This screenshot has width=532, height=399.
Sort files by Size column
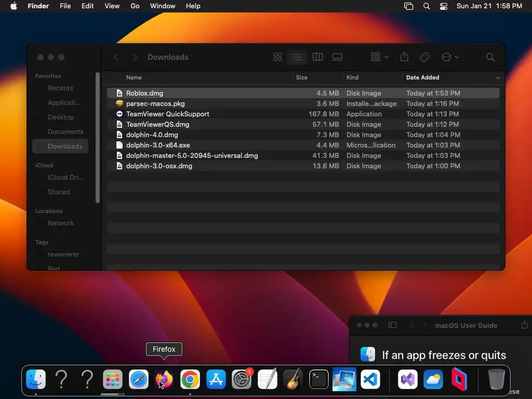(x=301, y=77)
